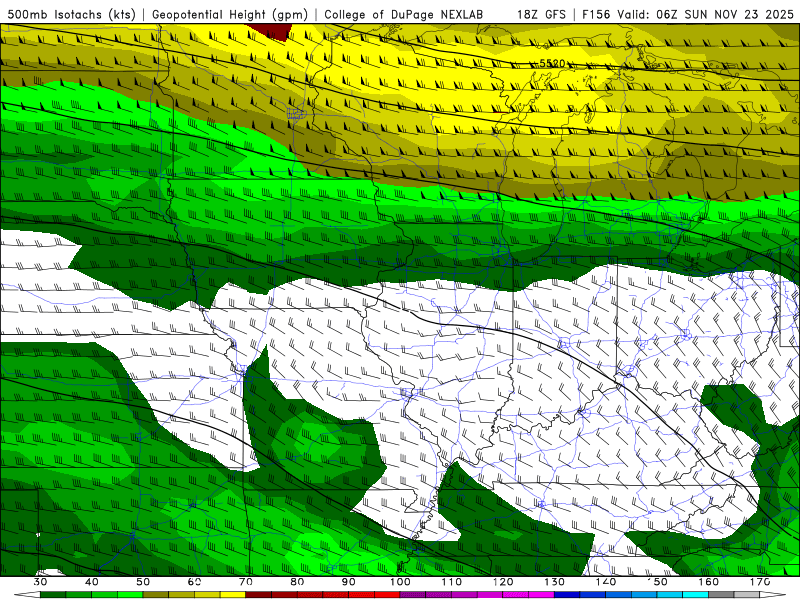
Task: Click the bright yellow swatch ending at 70
Action: [x=233, y=595]
